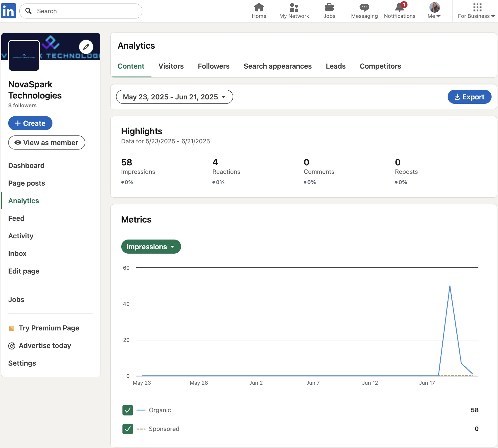This screenshot has width=498, height=448.
Task: Open the Impressions metric dropdown
Action: (x=151, y=247)
